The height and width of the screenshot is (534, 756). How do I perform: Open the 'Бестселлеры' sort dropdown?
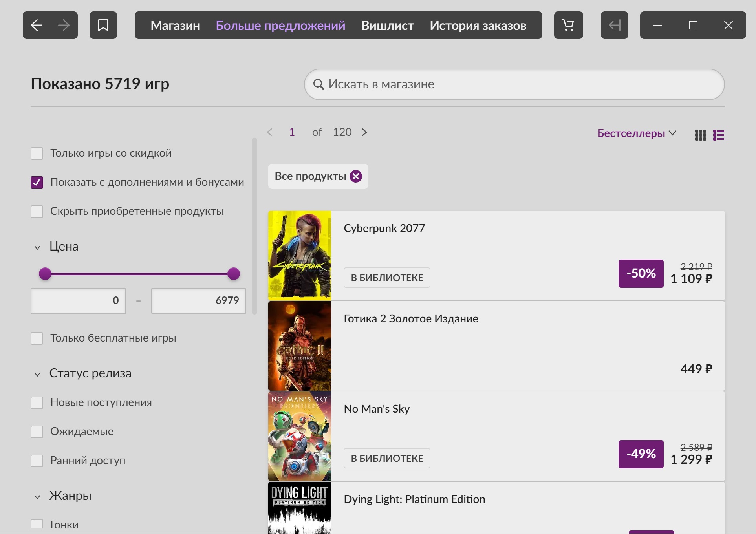637,133
